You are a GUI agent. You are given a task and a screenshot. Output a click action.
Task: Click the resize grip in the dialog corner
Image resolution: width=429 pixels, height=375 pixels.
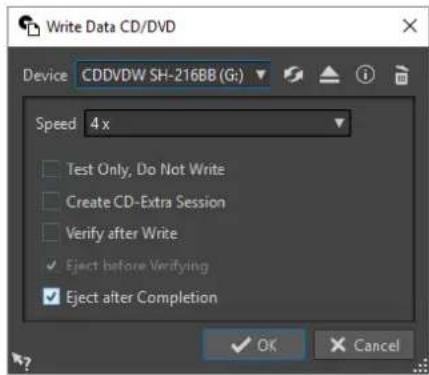(x=420, y=366)
